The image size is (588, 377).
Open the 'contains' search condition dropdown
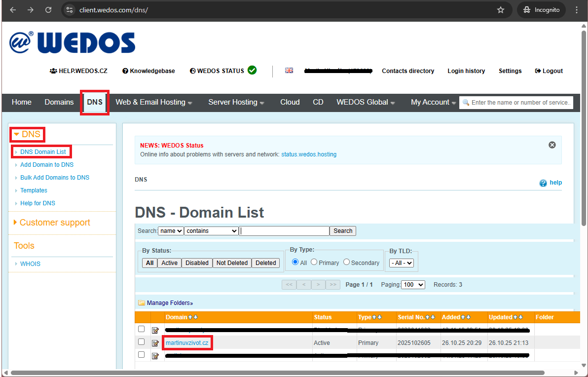pos(211,230)
